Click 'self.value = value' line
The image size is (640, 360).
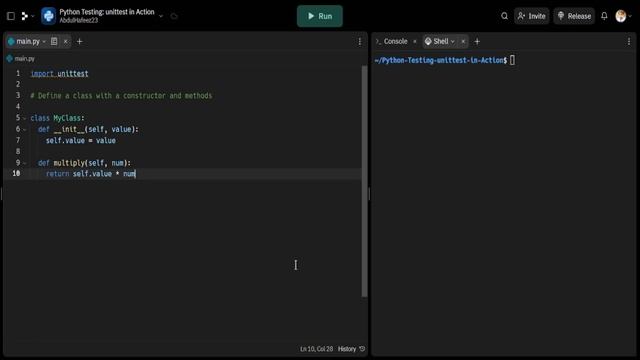[81, 140]
